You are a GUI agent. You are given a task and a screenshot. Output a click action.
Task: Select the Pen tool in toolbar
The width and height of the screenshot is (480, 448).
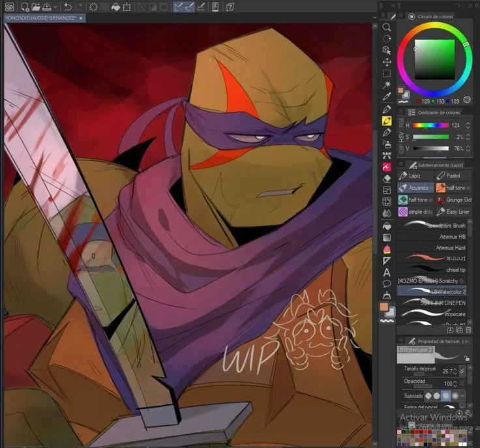pyautogui.click(x=387, y=110)
